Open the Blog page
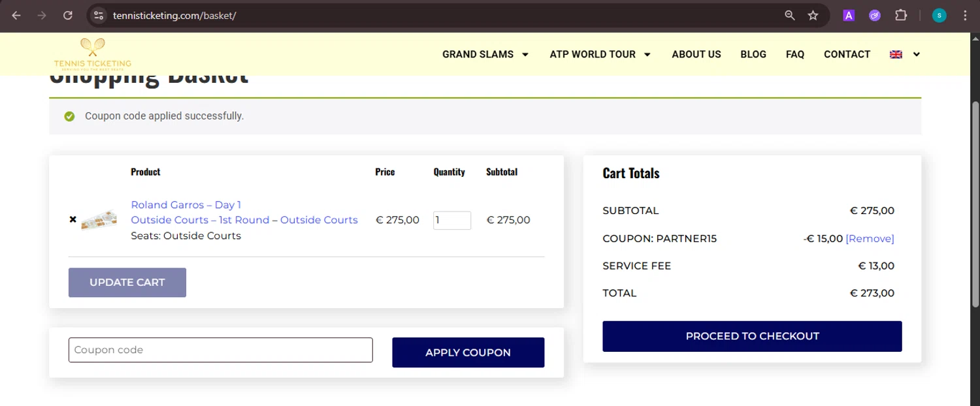Image resolution: width=980 pixels, height=406 pixels. tap(753, 54)
